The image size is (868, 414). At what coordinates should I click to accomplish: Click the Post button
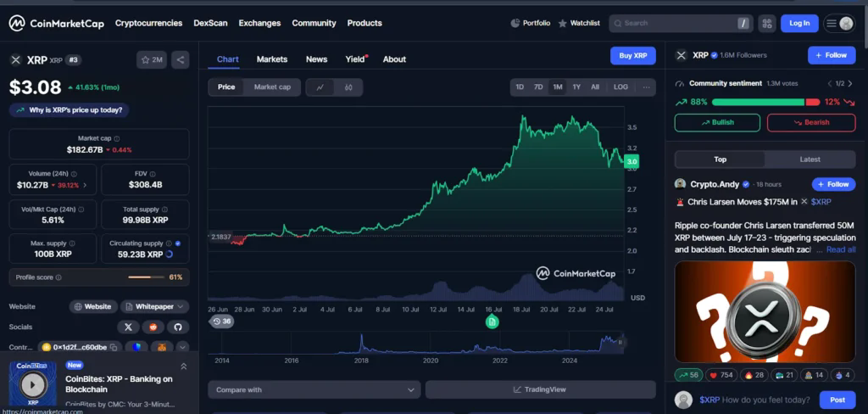[837, 400]
